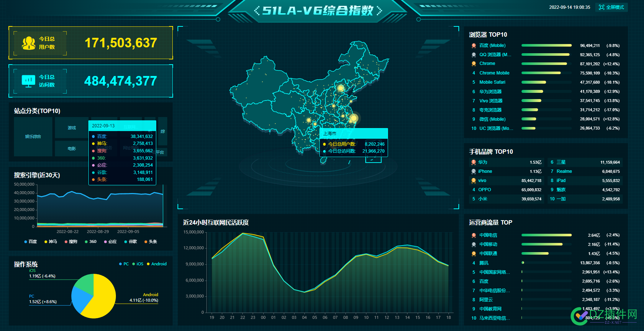644x331 pixels.
Task: Click the 484,474,377 total visits value
Action: click(x=121, y=81)
